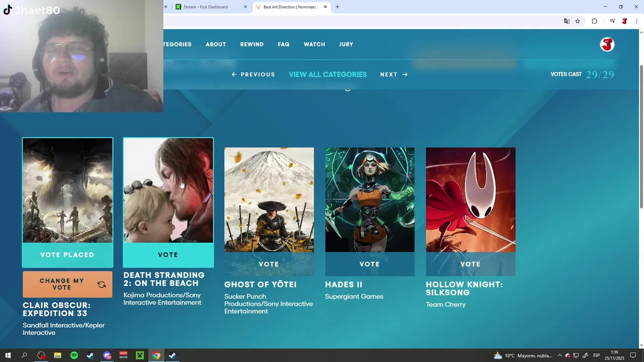
Task: Click the Supergiant Games developer text
Action: (x=354, y=297)
